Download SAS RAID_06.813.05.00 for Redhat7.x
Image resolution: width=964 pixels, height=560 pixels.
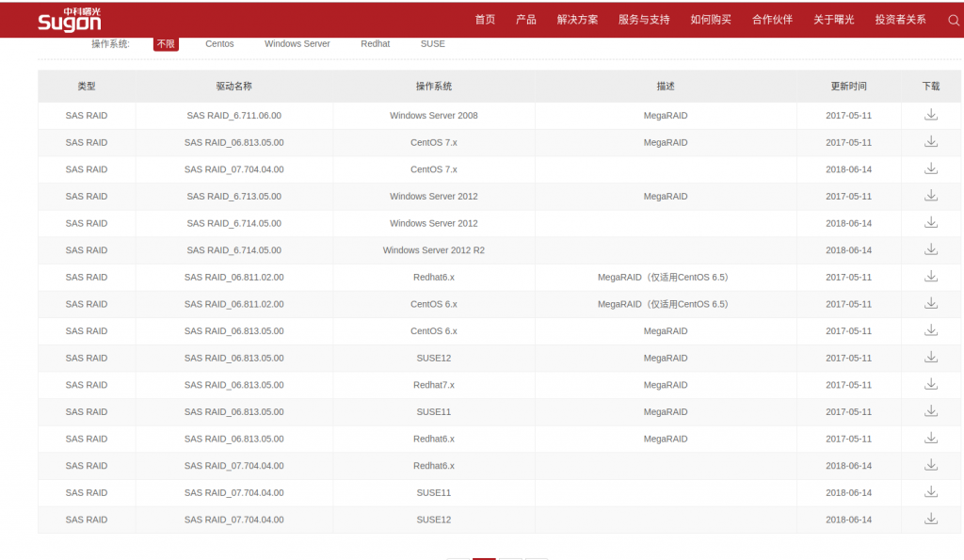point(930,385)
